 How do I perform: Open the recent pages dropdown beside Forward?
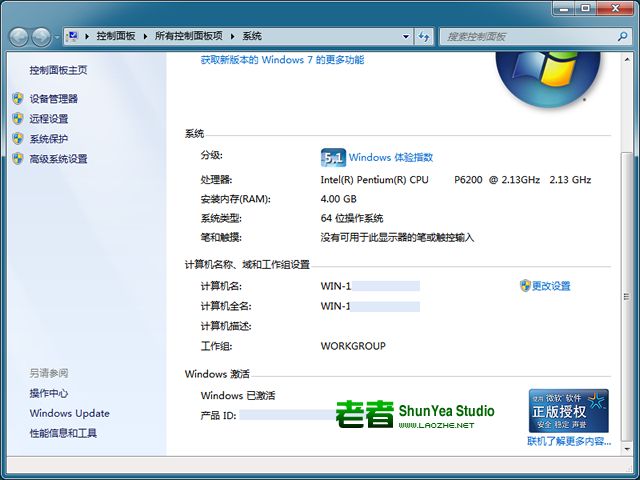[57, 37]
